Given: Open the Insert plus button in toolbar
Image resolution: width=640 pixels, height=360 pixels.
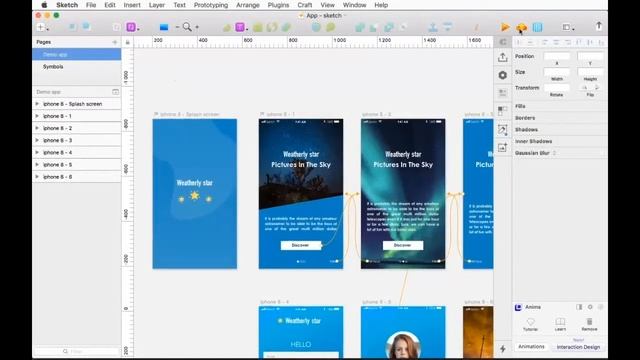Looking at the screenshot, I should pyautogui.click(x=41, y=27).
